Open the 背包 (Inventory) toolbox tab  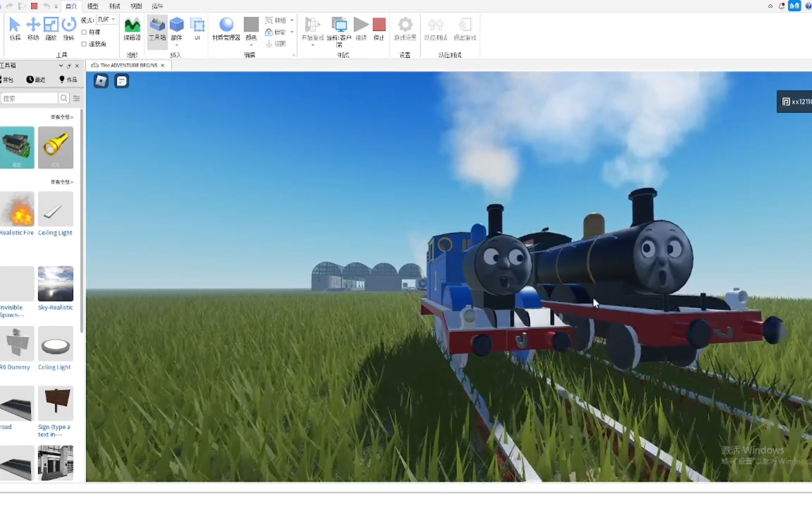pyautogui.click(x=7, y=80)
